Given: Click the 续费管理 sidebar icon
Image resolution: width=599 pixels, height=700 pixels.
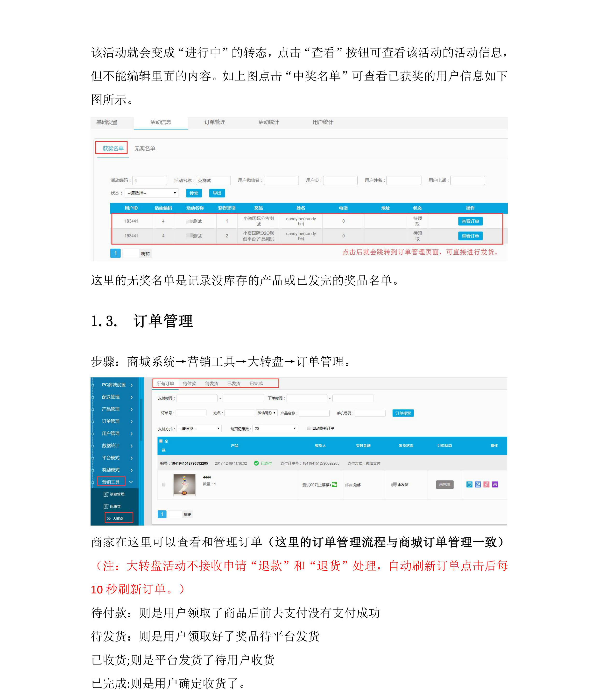Looking at the screenshot, I should click(x=106, y=494).
